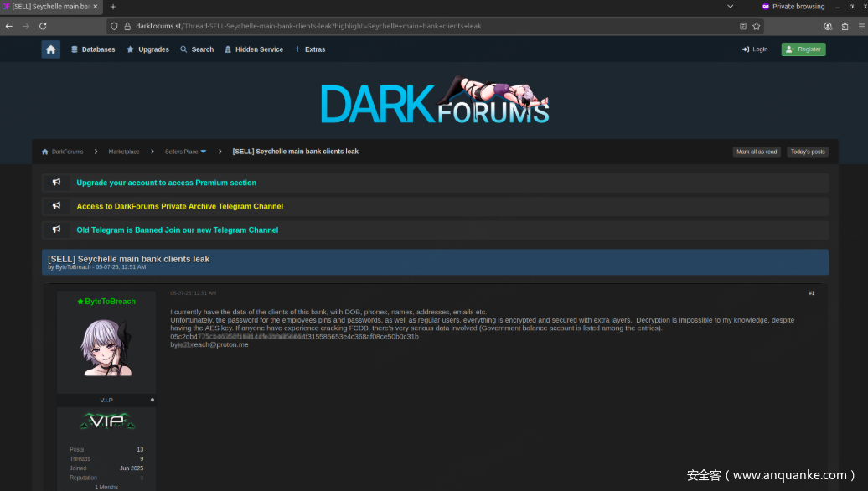868x491 pixels.
Task: Click the green Register button
Action: (x=803, y=49)
